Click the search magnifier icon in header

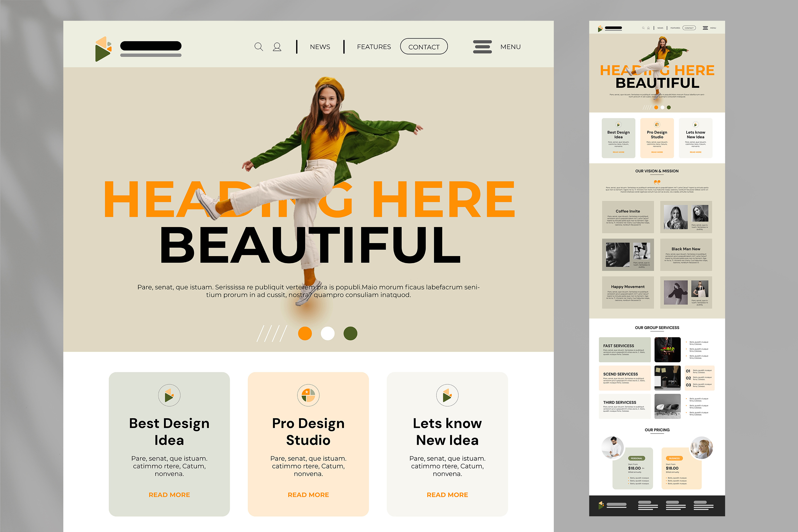point(259,47)
